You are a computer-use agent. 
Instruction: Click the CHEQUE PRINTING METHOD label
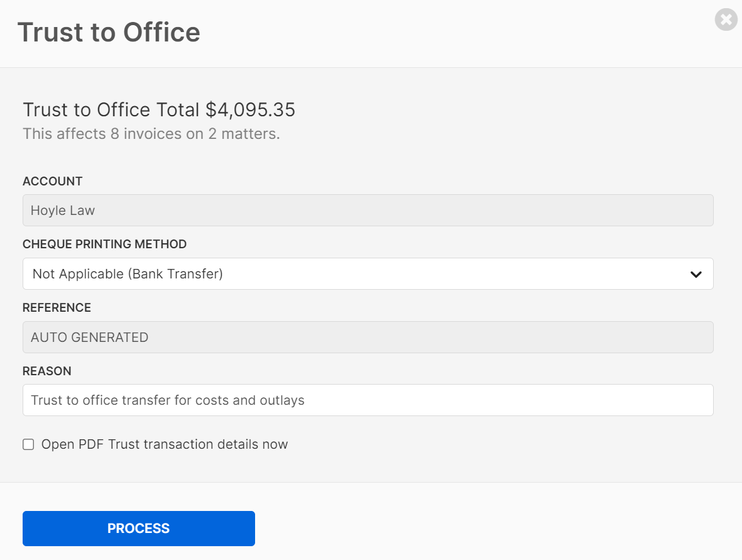coord(104,244)
